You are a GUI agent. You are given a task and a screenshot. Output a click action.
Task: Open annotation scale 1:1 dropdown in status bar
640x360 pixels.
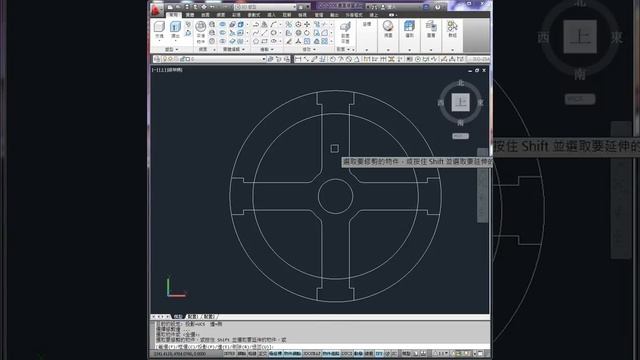coord(440,353)
